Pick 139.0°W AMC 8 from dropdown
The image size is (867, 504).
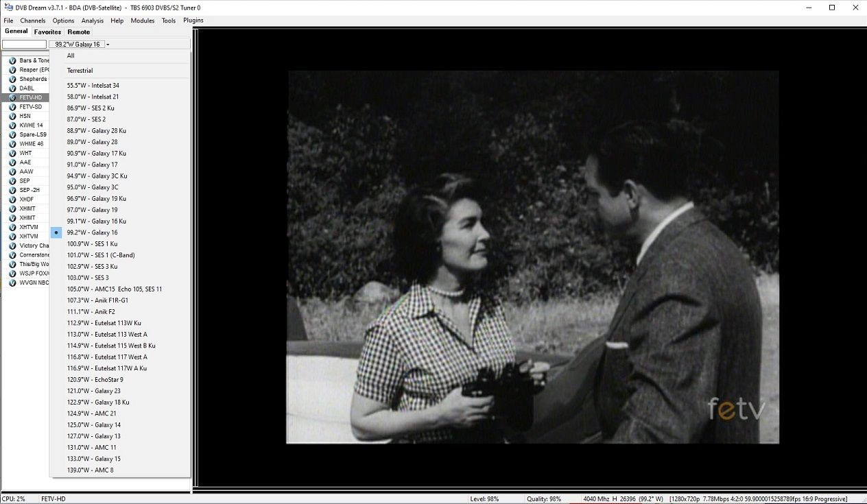pyautogui.click(x=90, y=470)
